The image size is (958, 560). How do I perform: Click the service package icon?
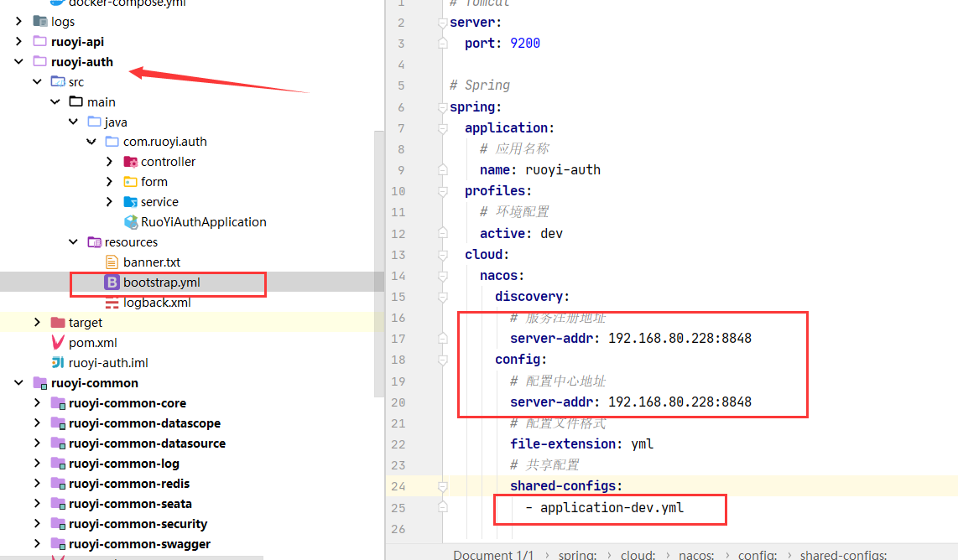(x=131, y=202)
